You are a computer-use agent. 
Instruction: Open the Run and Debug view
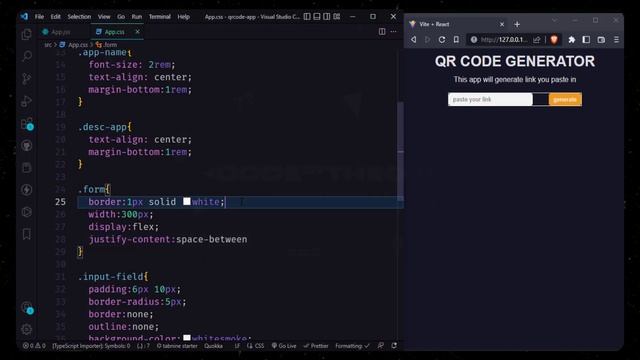(x=27, y=101)
